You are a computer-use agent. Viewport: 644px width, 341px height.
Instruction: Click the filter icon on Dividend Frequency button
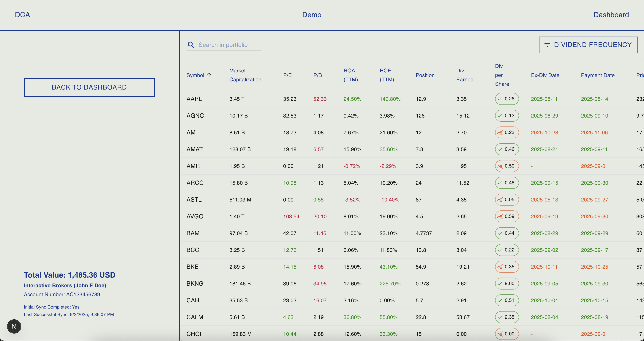click(547, 45)
